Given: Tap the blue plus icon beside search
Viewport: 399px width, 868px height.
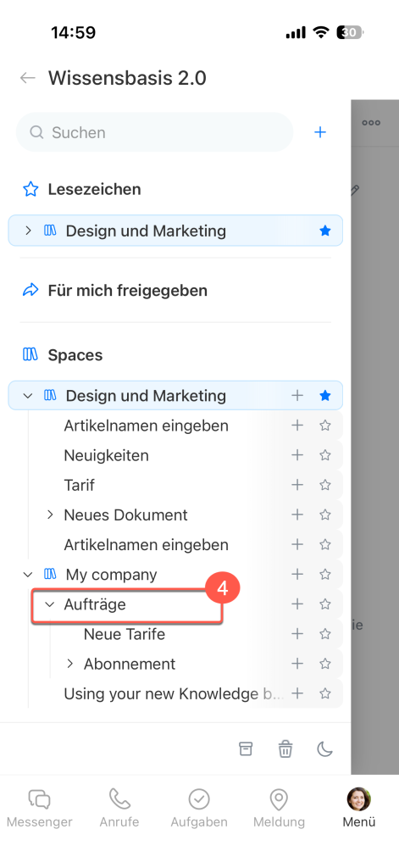Looking at the screenshot, I should [x=320, y=132].
